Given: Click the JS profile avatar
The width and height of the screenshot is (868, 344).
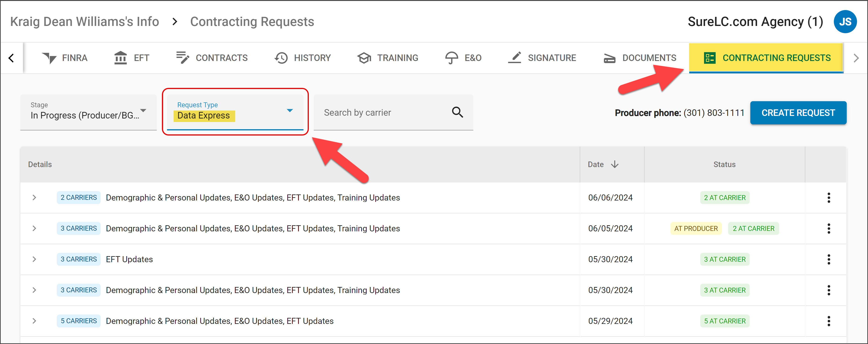Looking at the screenshot, I should coord(846,21).
